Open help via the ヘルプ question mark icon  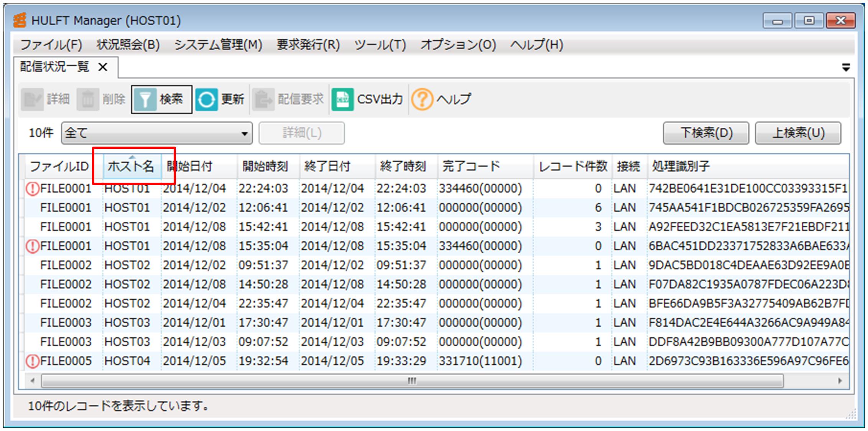[422, 99]
